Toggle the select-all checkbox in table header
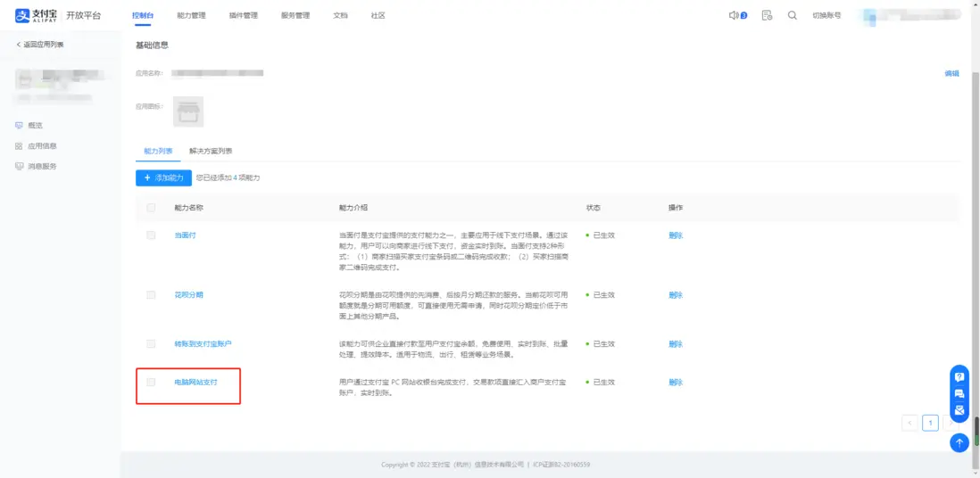The height and width of the screenshot is (478, 980). click(151, 208)
